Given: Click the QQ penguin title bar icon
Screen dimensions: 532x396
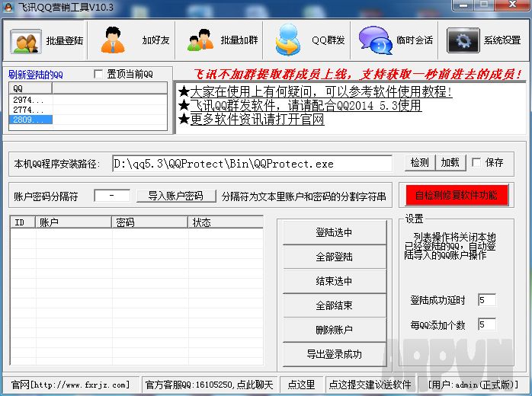Looking at the screenshot, I should tap(8, 7).
